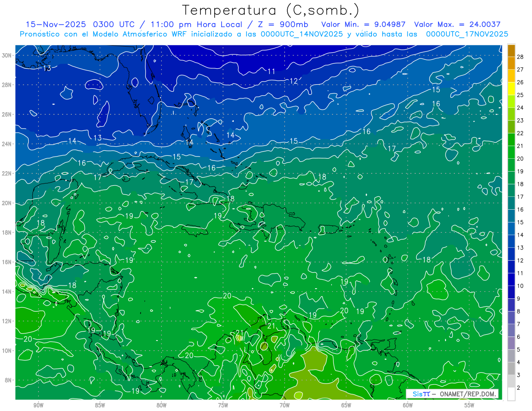The image size is (532, 411).
Task: Click the "18N" latitude axis label
Action: coord(8,232)
